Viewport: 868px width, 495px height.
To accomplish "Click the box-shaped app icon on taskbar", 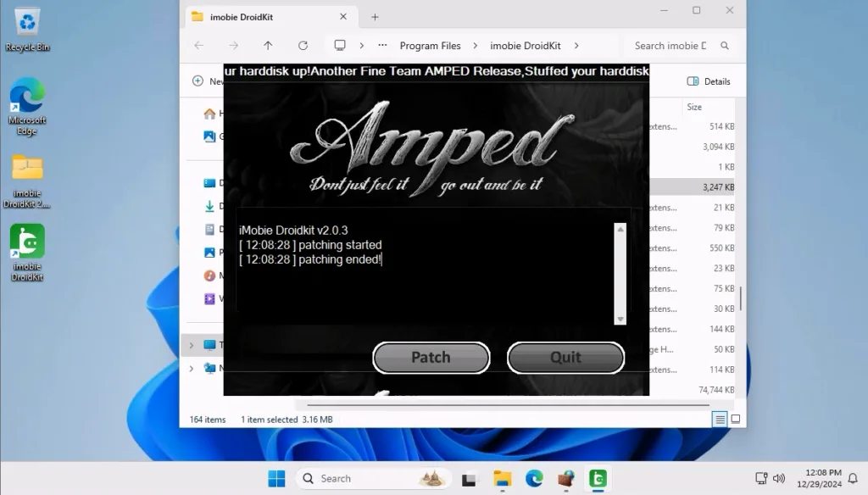I will [x=565, y=478].
